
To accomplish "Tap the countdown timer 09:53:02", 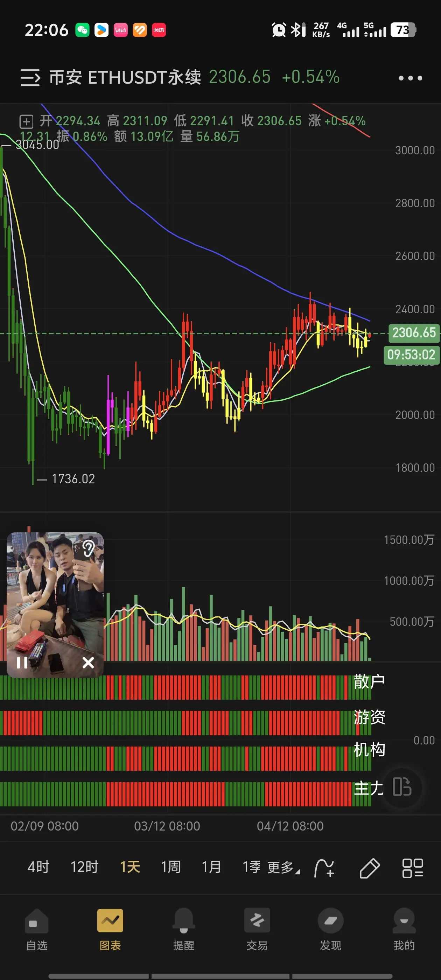I will pos(411,355).
